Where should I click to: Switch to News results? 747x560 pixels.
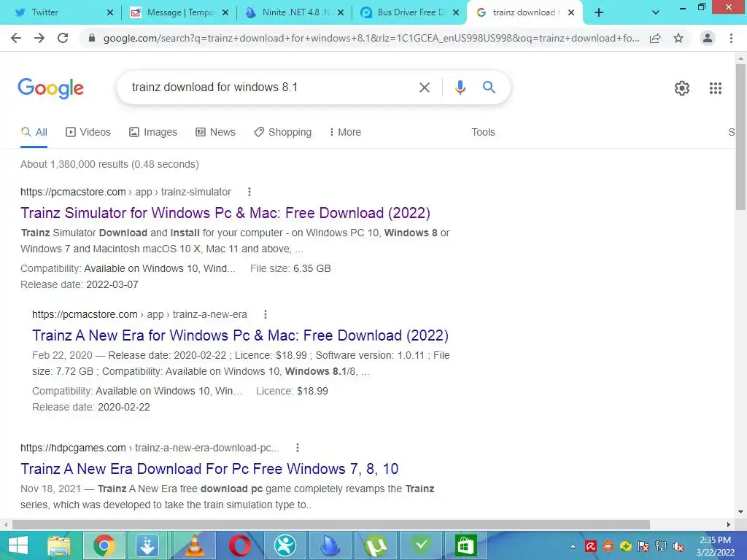pos(215,132)
